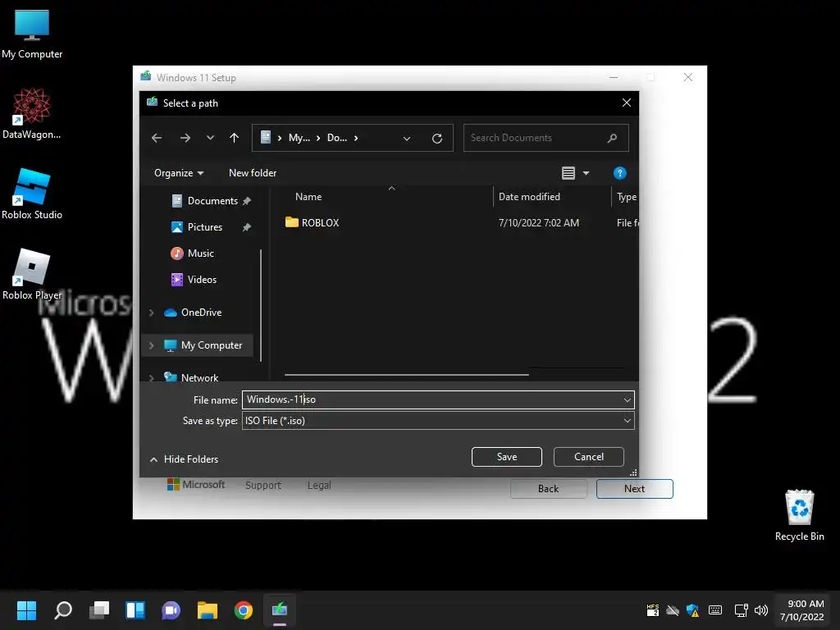Open My Computer desktop icon
The width and height of the screenshot is (840, 630).
(32, 34)
